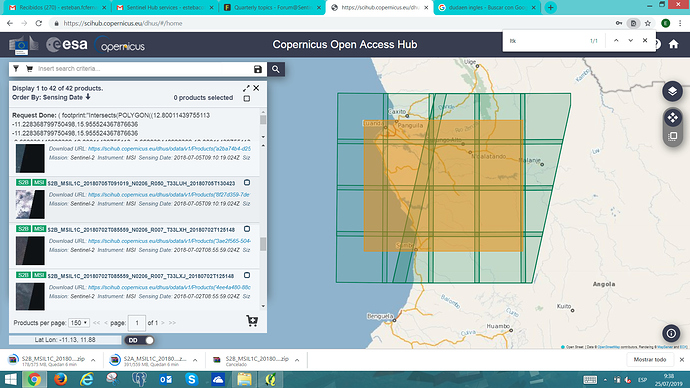Activate area selection draw mode
Viewport: 690px width, 388px height.
[672, 136]
